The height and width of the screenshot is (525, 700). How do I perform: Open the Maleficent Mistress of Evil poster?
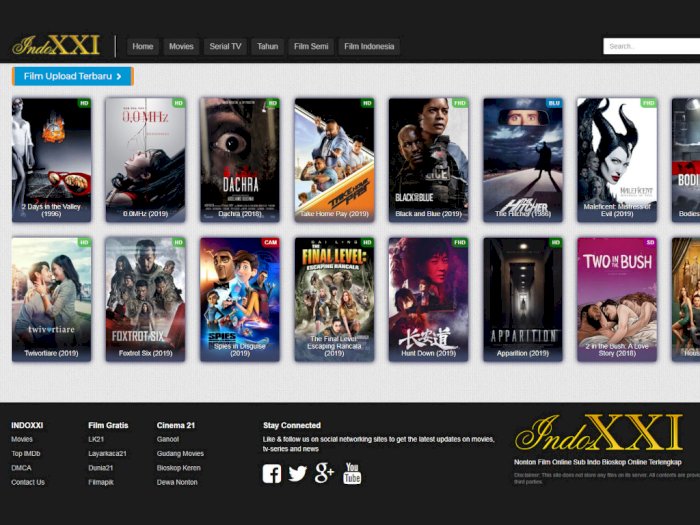pyautogui.click(x=617, y=160)
